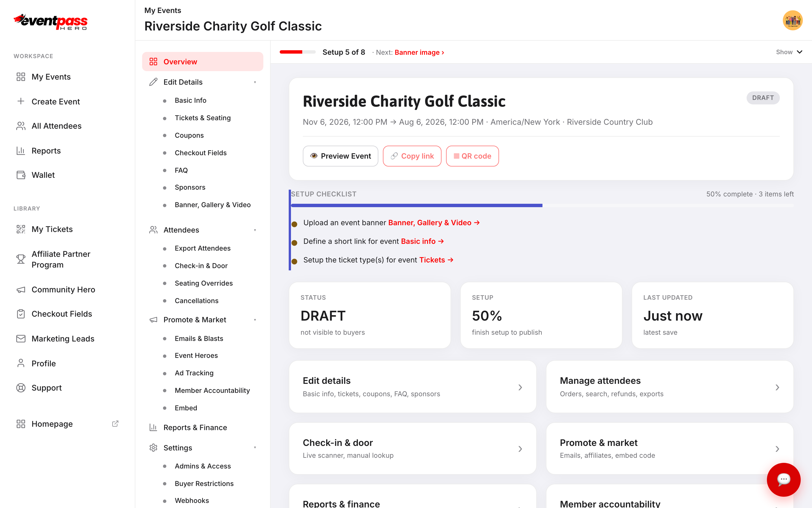Open Member Accountability submenu item

[212, 390]
